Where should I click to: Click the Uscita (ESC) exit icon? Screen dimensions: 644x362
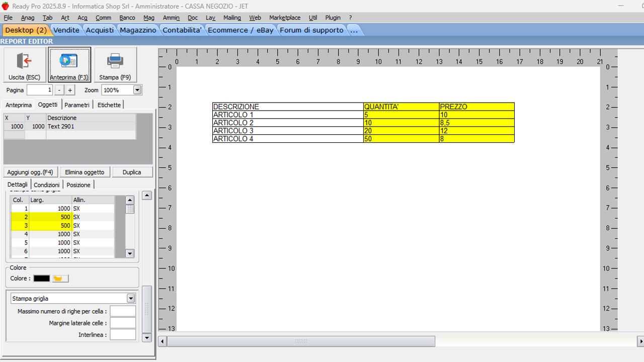click(x=24, y=61)
